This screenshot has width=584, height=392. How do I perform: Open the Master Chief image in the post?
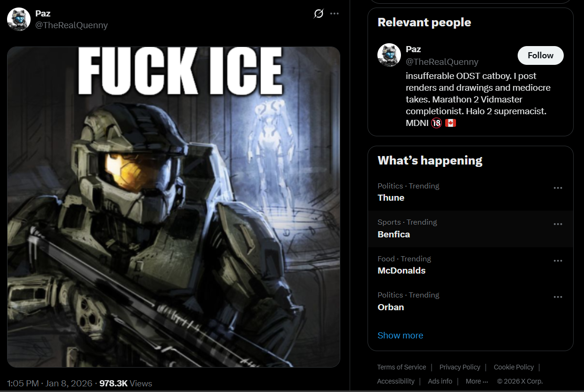(x=174, y=207)
